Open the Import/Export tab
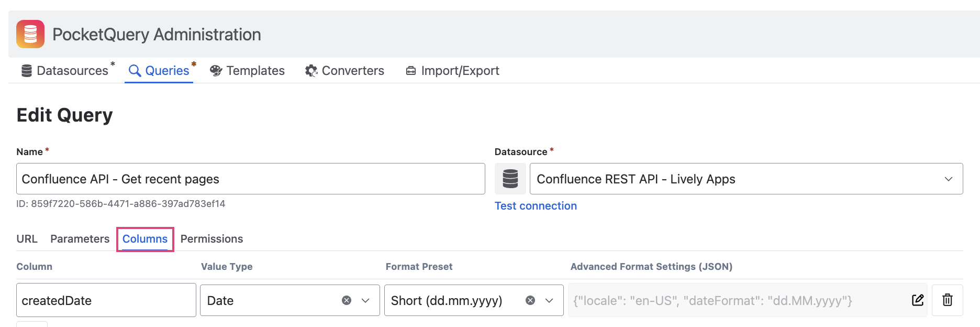Viewport: 980px width, 327px height. point(452,71)
